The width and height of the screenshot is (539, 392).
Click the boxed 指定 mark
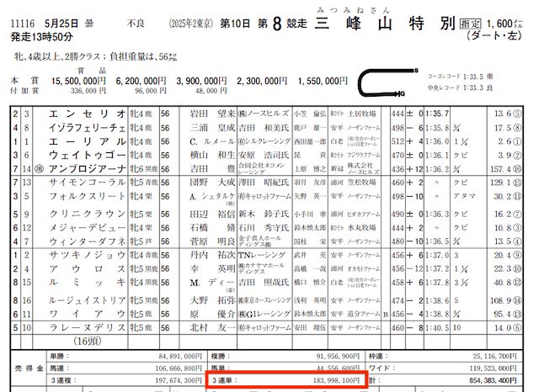(470, 24)
